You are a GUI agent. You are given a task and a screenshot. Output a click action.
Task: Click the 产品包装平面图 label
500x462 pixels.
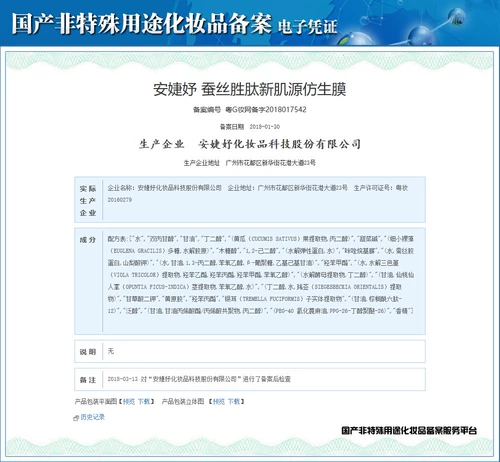pos(96,401)
